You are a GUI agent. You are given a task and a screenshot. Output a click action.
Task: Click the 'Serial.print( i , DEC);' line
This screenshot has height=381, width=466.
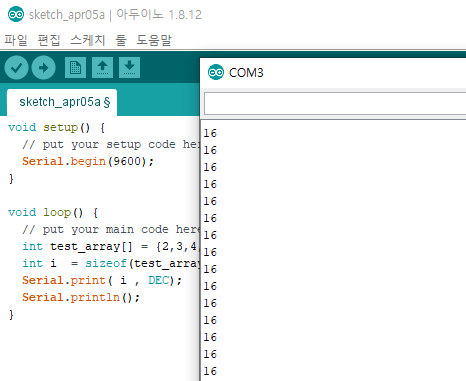[102, 280]
